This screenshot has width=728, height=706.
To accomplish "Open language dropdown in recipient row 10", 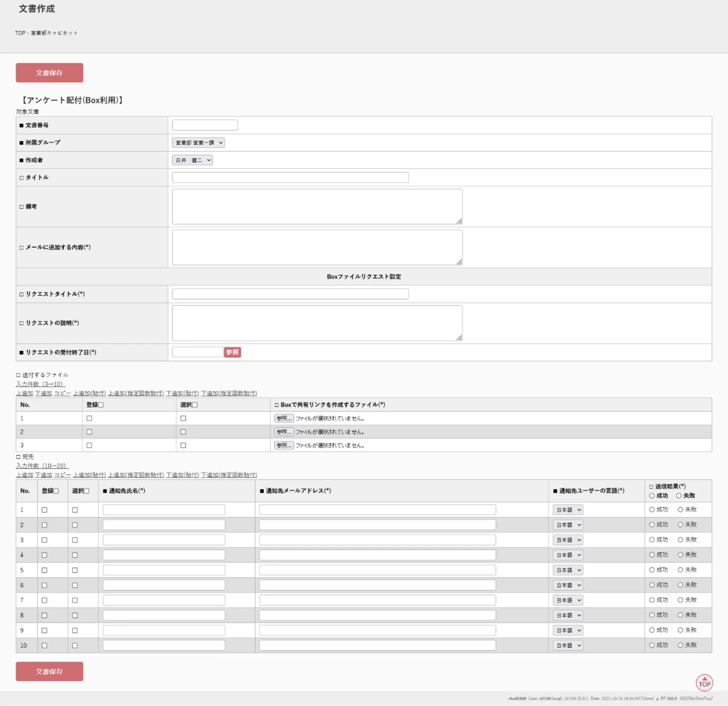I will 568,645.
